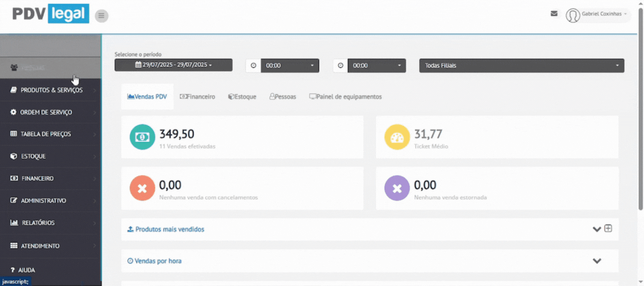Image resolution: width=644 pixels, height=286 pixels.
Task: Click the yellow Ticket Médio gauge icon
Action: pos(397,137)
